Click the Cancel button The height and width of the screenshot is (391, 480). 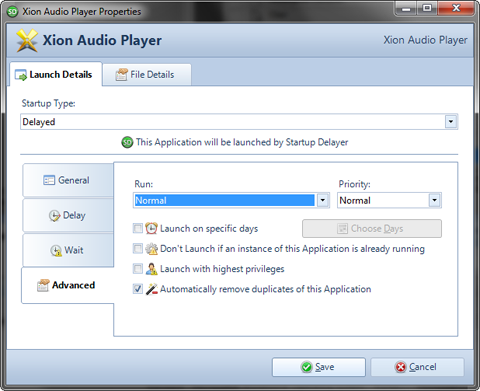pos(417,367)
